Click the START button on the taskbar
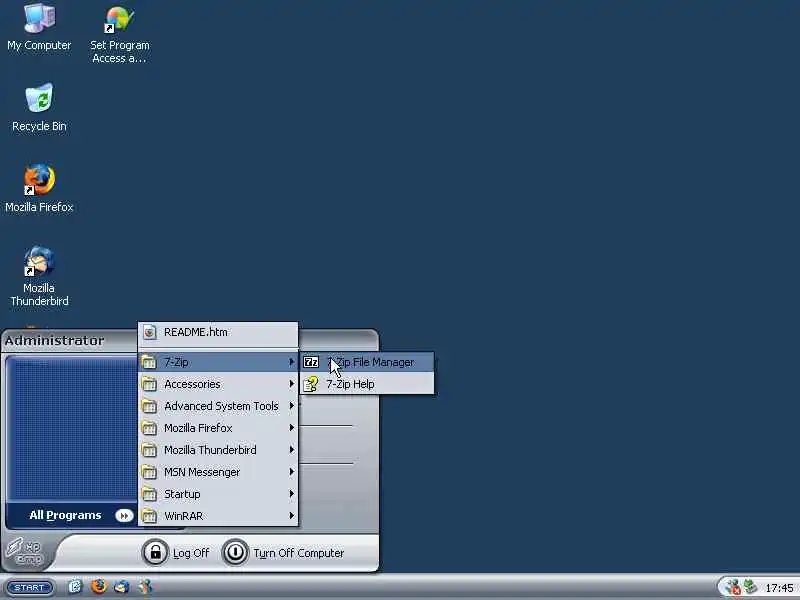 [x=30, y=587]
